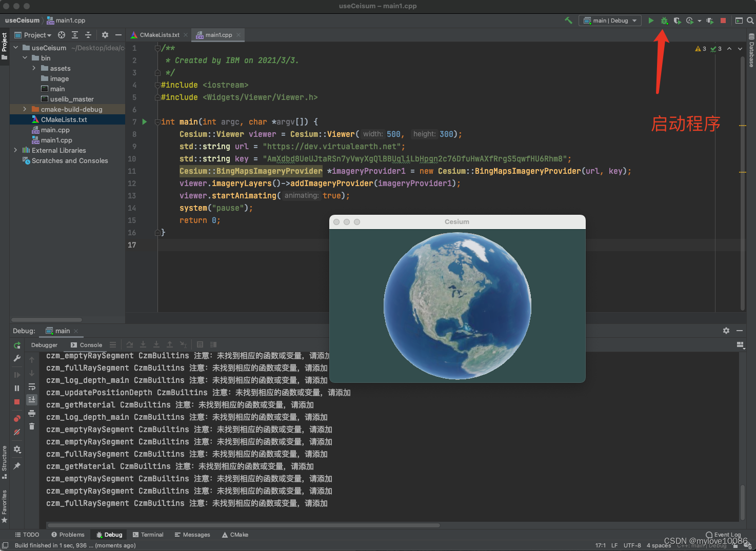Clear console with trash icon

click(x=32, y=426)
